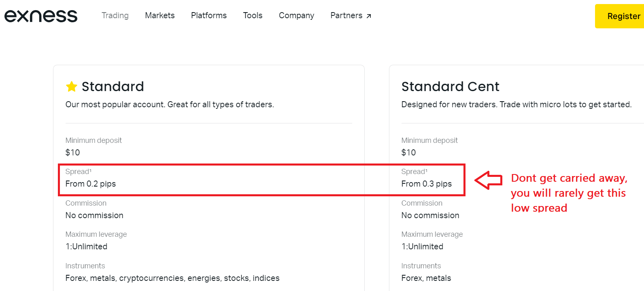
Task: Click the arrow icon next to Partners
Action: click(369, 16)
